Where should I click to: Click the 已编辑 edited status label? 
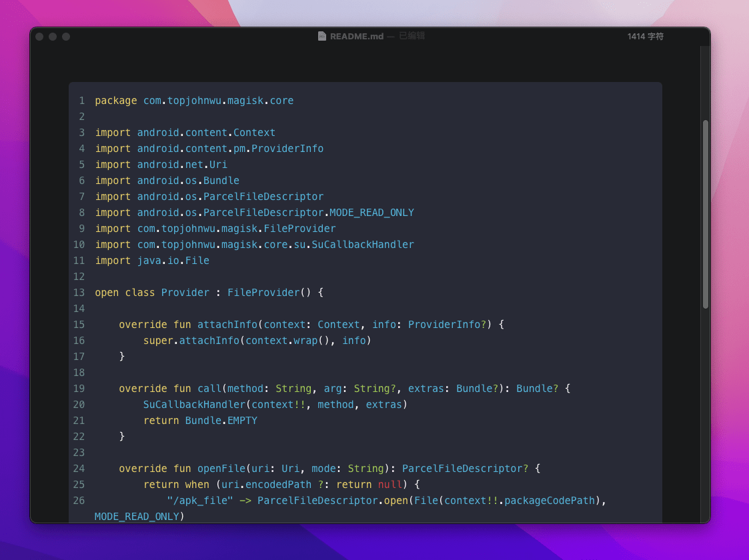coord(412,36)
